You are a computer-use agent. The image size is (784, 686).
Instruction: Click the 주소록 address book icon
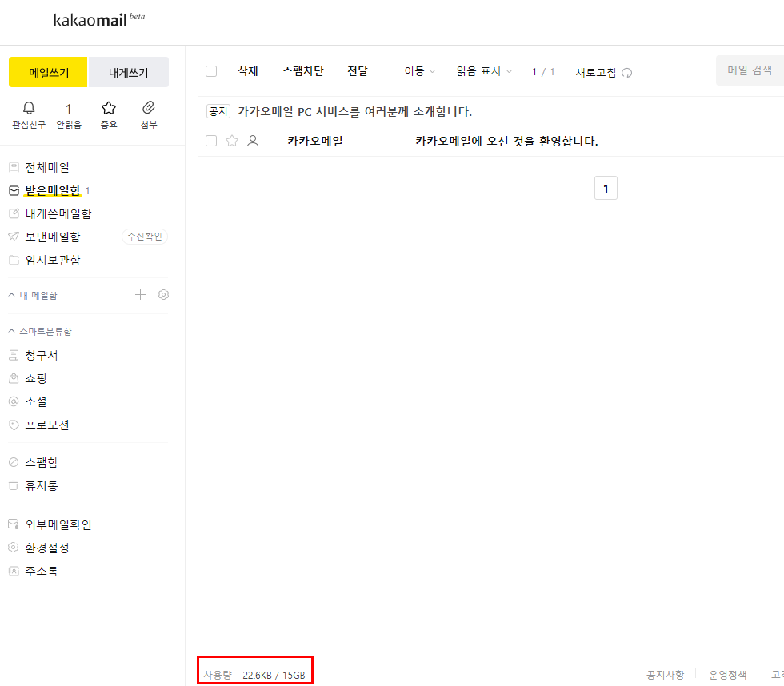coord(14,571)
